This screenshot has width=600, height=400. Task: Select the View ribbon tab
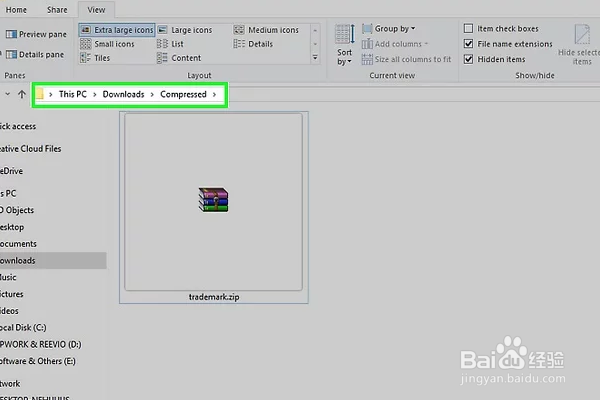[x=96, y=10]
